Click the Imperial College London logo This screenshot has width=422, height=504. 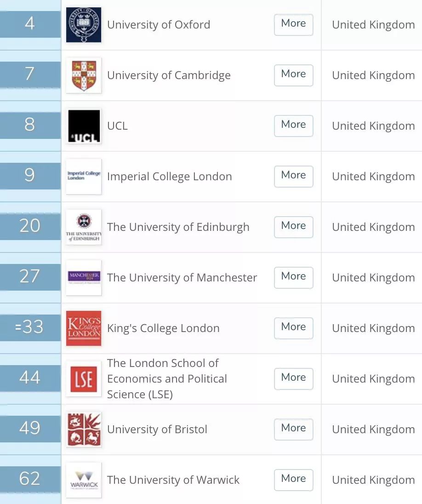pyautogui.click(x=83, y=176)
